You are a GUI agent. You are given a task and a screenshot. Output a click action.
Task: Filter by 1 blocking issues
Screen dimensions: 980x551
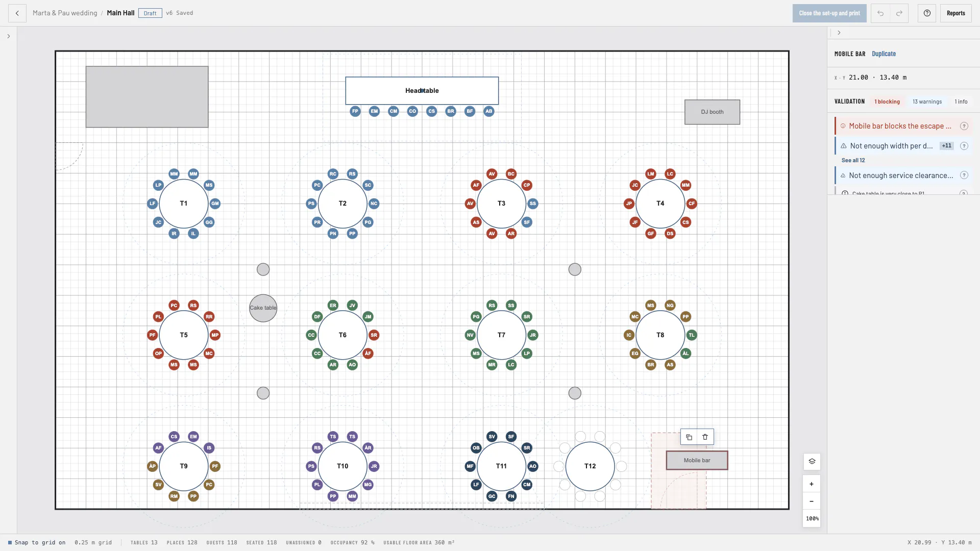click(887, 102)
